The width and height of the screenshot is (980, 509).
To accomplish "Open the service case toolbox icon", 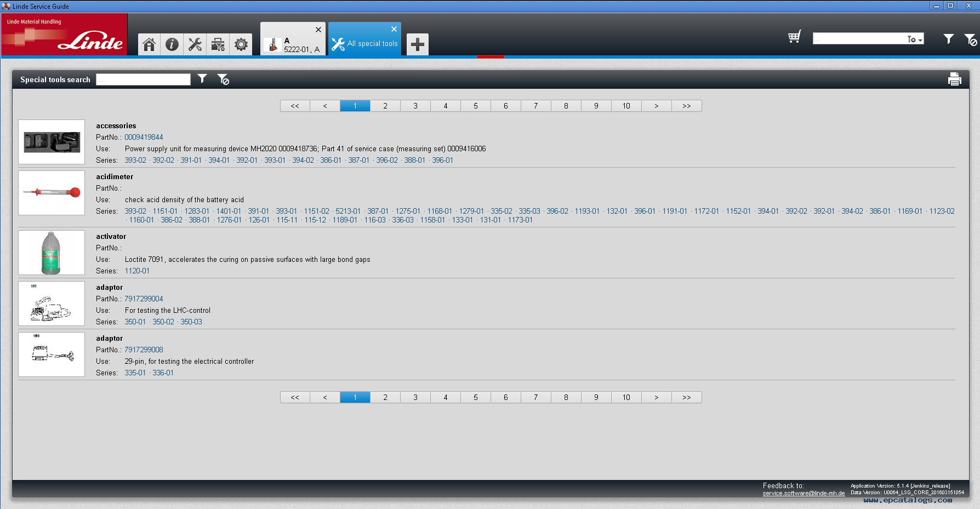I will point(218,44).
